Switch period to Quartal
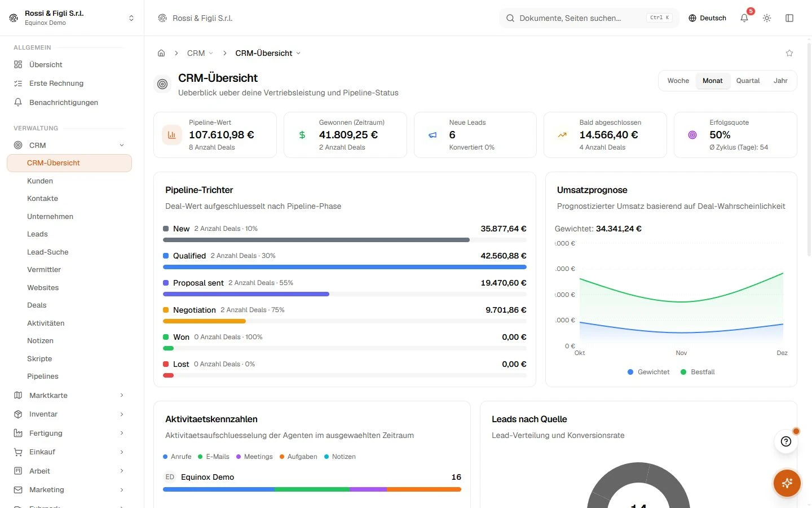 point(748,81)
